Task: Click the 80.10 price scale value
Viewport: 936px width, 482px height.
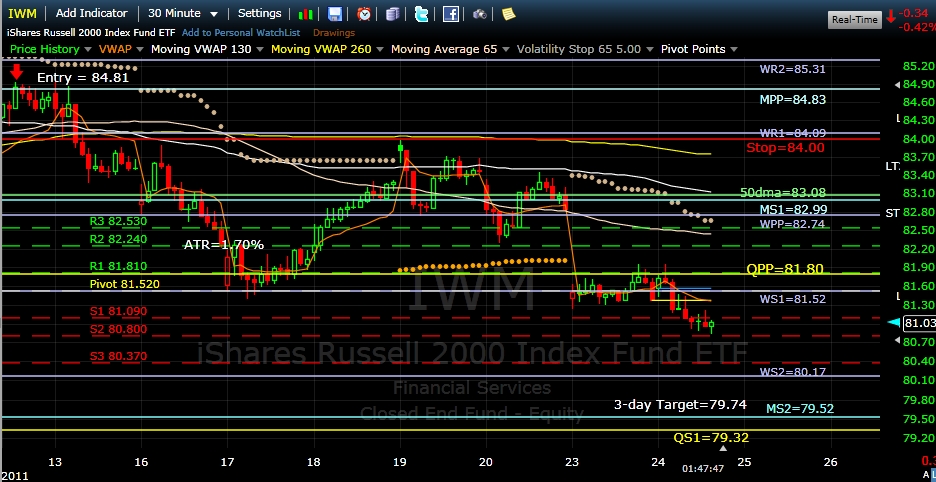Action: click(919, 379)
